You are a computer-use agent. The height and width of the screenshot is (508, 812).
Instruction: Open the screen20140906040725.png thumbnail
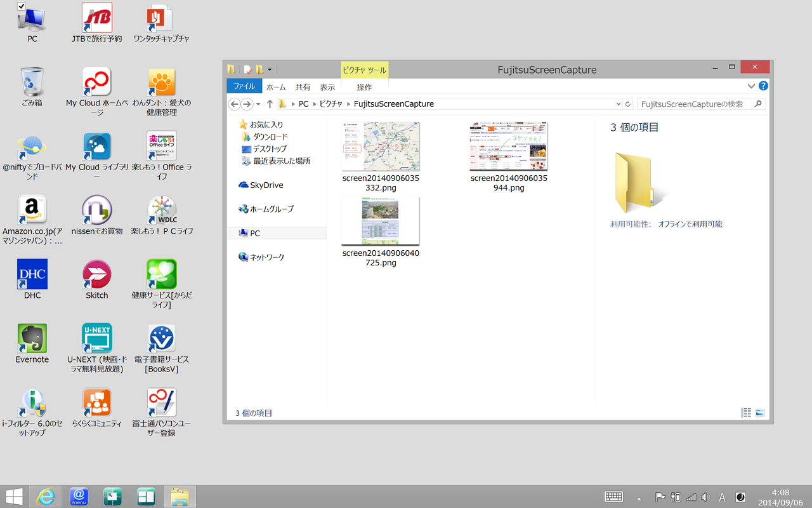coord(381,220)
